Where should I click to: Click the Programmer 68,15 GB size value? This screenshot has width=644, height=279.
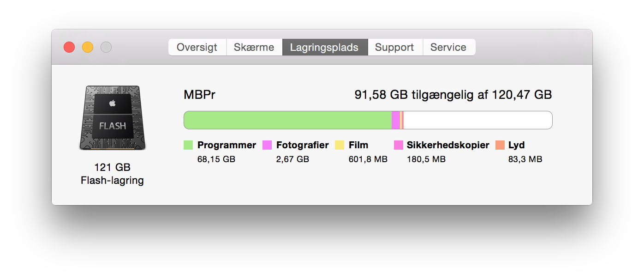pos(216,159)
